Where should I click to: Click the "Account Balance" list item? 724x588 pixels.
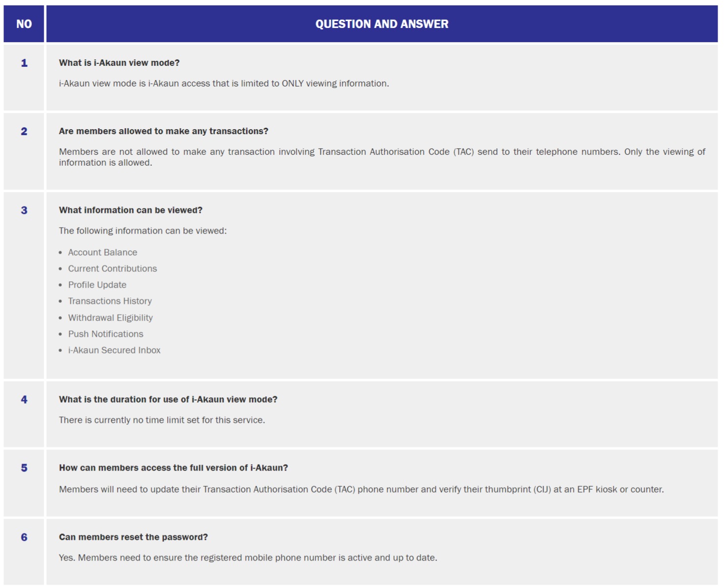(x=102, y=252)
